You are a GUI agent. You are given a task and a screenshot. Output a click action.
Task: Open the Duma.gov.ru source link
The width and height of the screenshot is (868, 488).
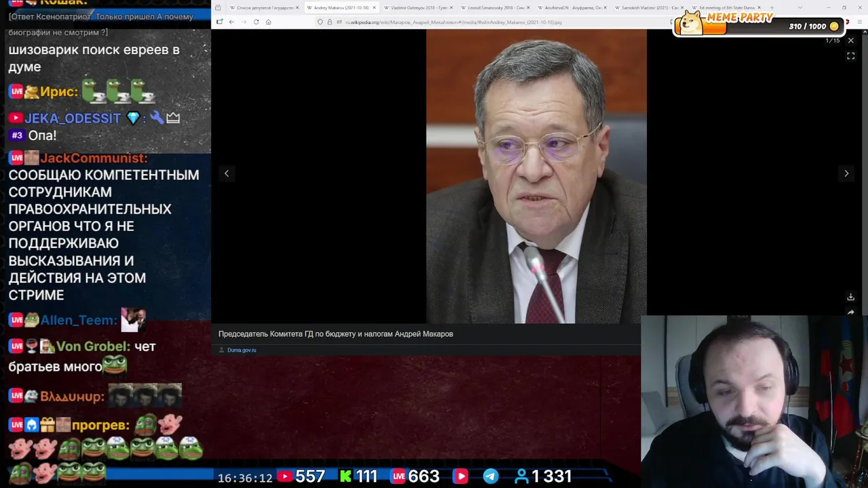pos(241,350)
